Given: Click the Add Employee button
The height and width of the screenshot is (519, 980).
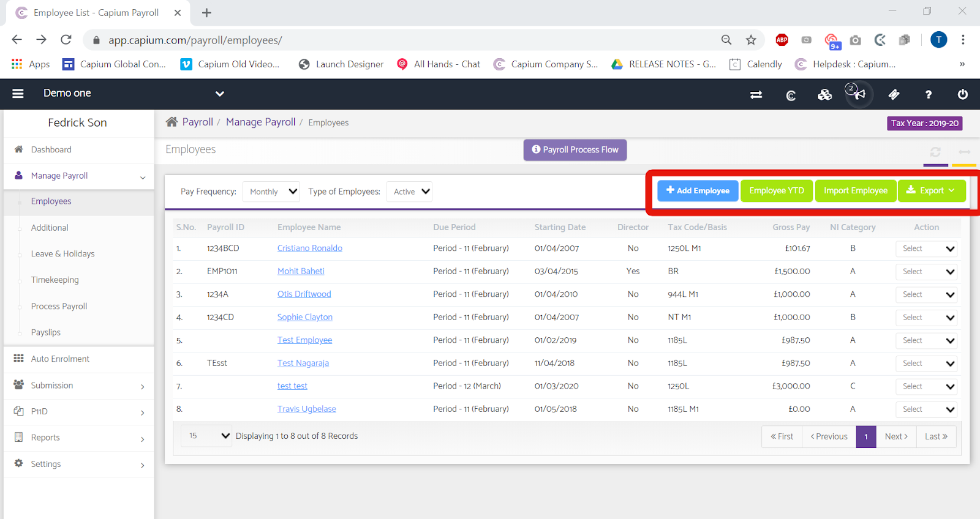Looking at the screenshot, I should coord(698,190).
